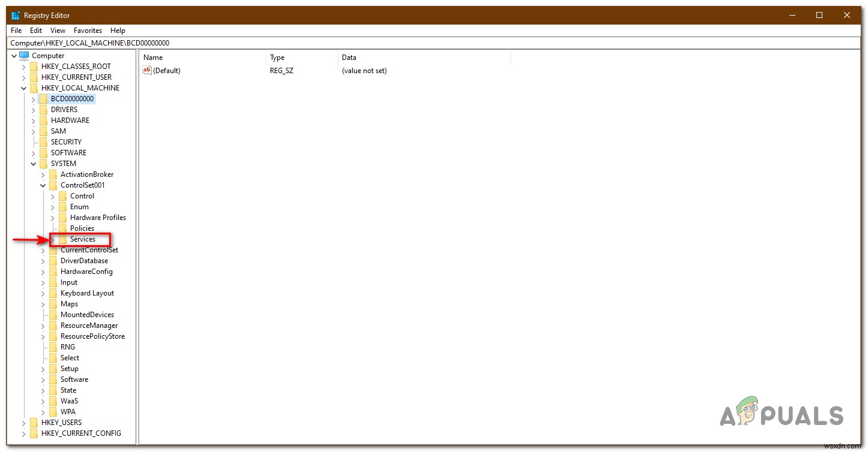This screenshot has width=868, height=452.
Task: Open the Edit menu
Action: click(x=35, y=30)
